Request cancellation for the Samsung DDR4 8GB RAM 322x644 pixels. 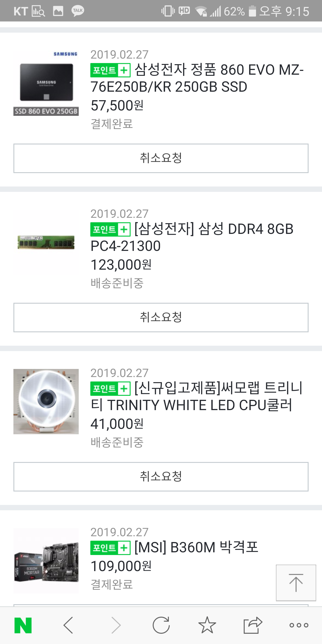click(161, 318)
